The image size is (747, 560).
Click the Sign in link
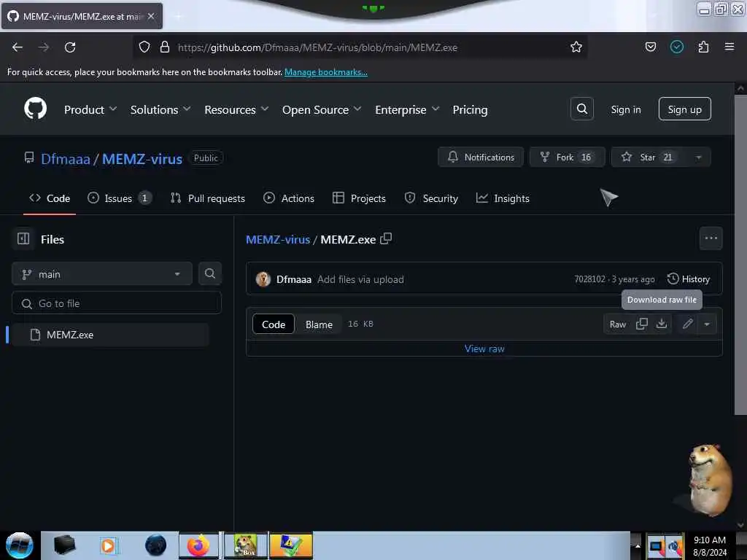[625, 109]
